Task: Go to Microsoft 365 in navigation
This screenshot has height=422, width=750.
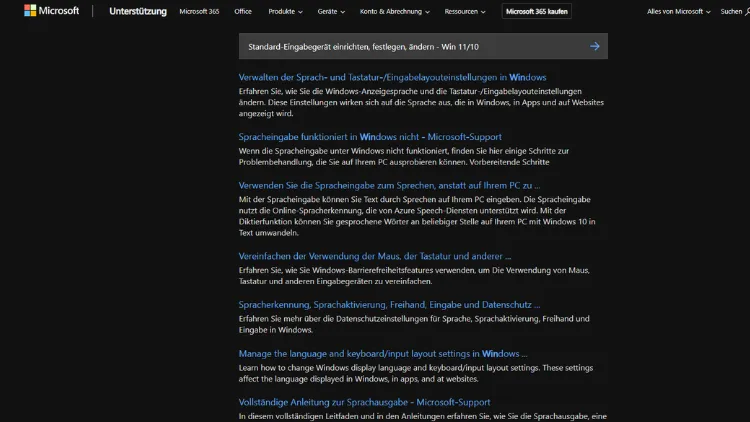Action: 199,11
